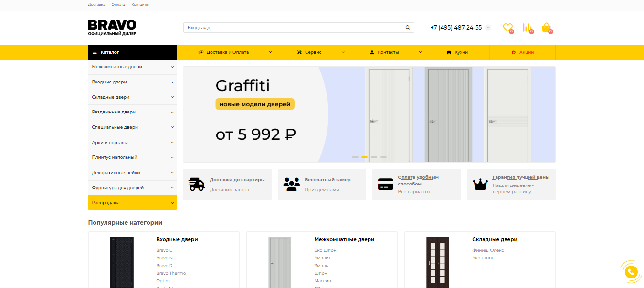Expand the Контакты nav menu chevron
Viewport: 644px width, 288px height.
(421, 52)
